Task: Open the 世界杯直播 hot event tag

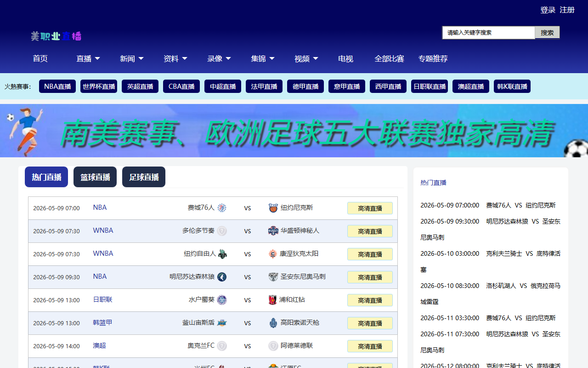Action: coord(99,86)
